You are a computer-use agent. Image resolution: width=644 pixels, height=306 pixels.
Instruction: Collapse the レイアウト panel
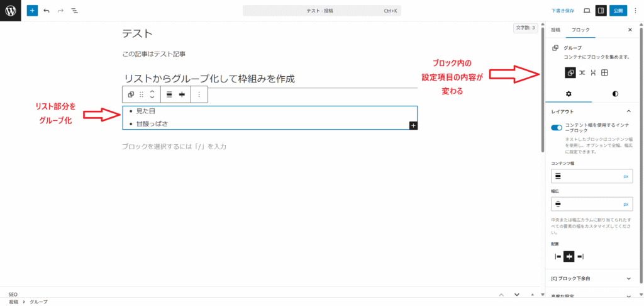(591, 111)
